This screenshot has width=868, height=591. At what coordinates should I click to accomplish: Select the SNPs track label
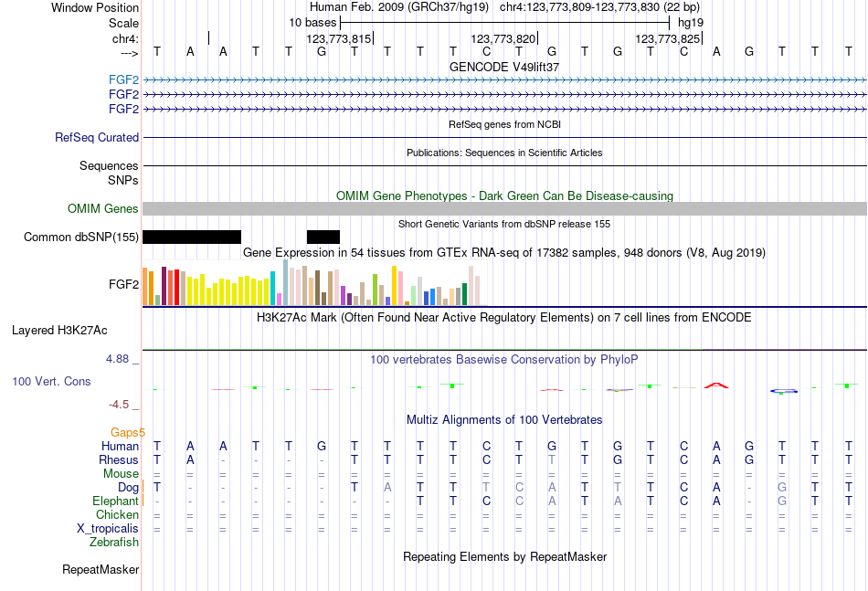pyautogui.click(x=123, y=180)
